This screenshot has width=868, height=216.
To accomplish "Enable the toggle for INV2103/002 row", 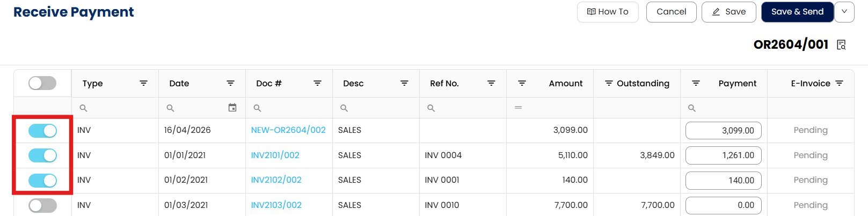I will (42, 205).
